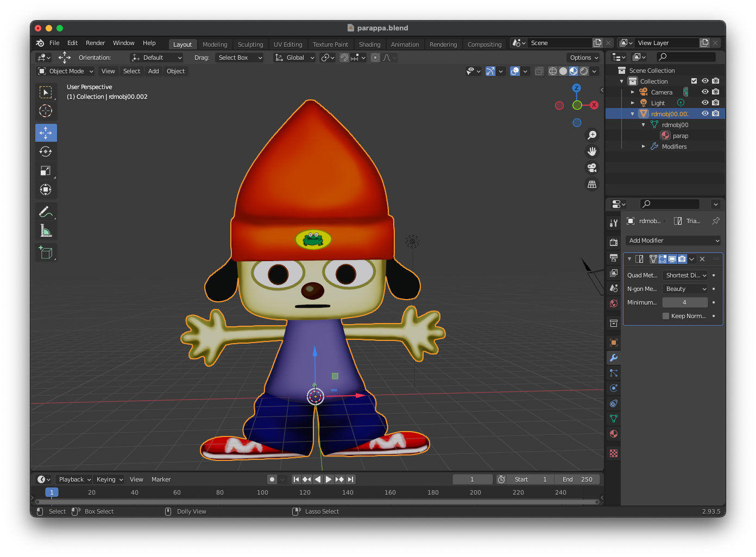Switch perspective/orthographic grid icon
756x557 pixels.
tap(592, 184)
